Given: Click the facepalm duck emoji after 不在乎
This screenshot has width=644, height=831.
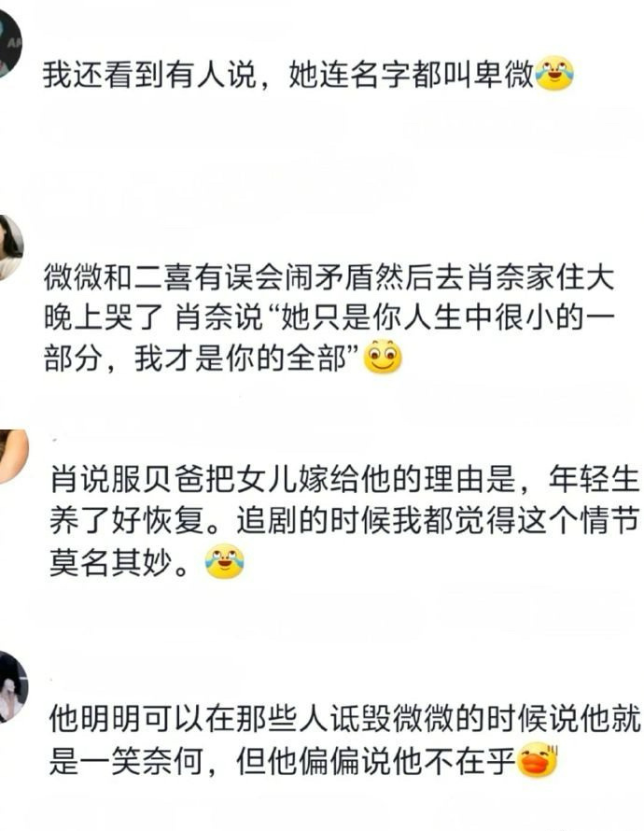Looking at the screenshot, I should [538, 761].
